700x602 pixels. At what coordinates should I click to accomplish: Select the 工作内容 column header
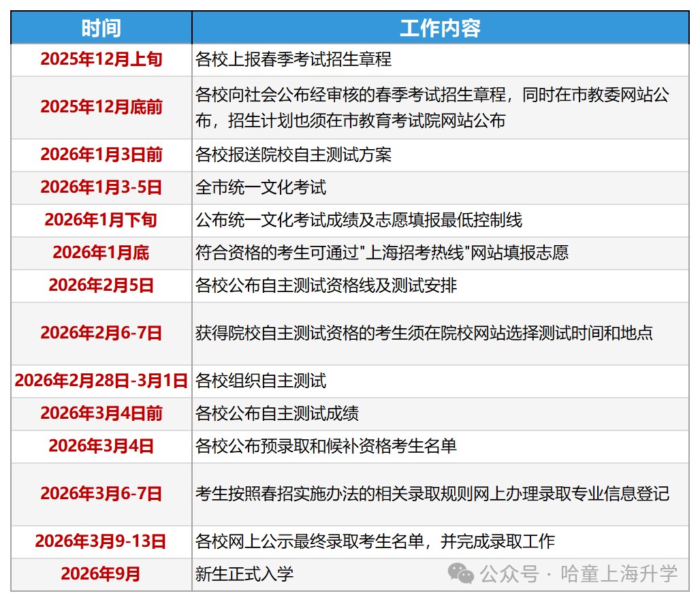[x=440, y=28]
